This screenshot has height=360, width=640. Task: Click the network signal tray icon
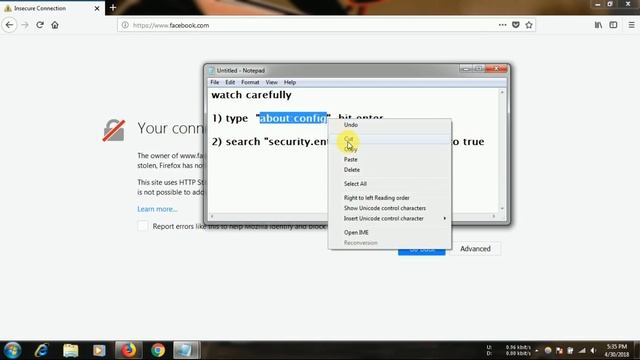pyautogui.click(x=582, y=351)
